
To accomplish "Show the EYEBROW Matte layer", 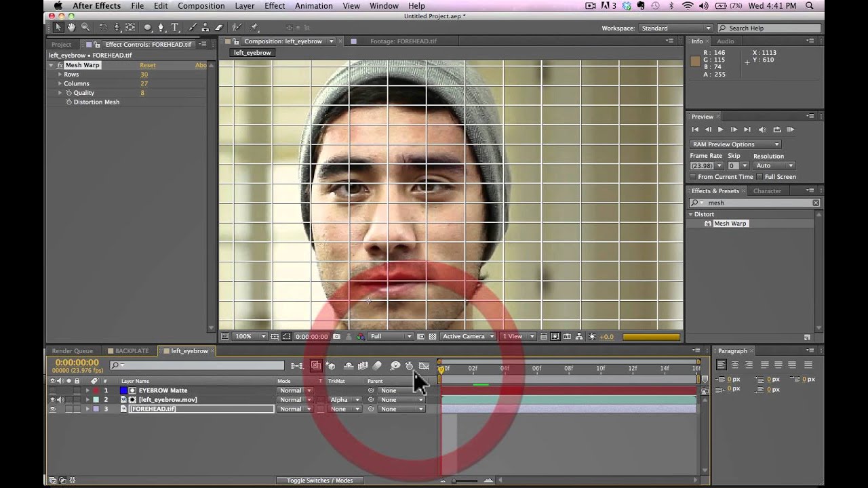I will (53, 390).
